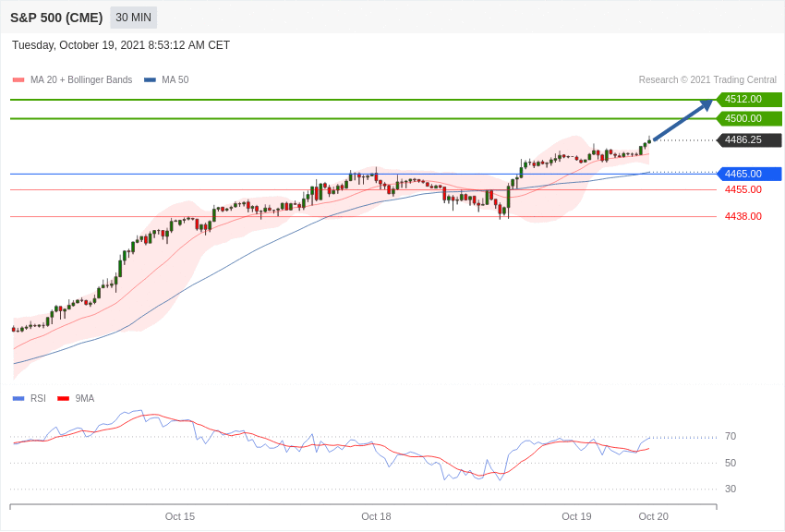Click the Oct 15 date marker
The height and width of the screenshot is (532, 785).
click(180, 516)
